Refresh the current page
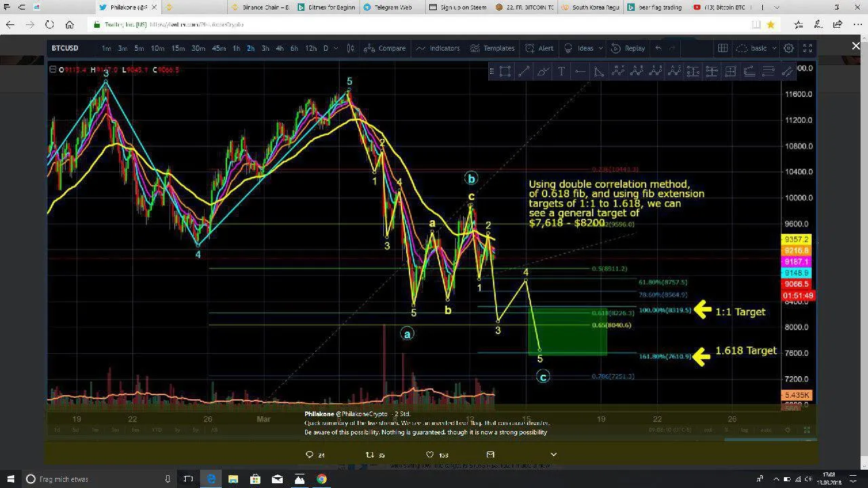This screenshot has width=868, height=488. 50,24
